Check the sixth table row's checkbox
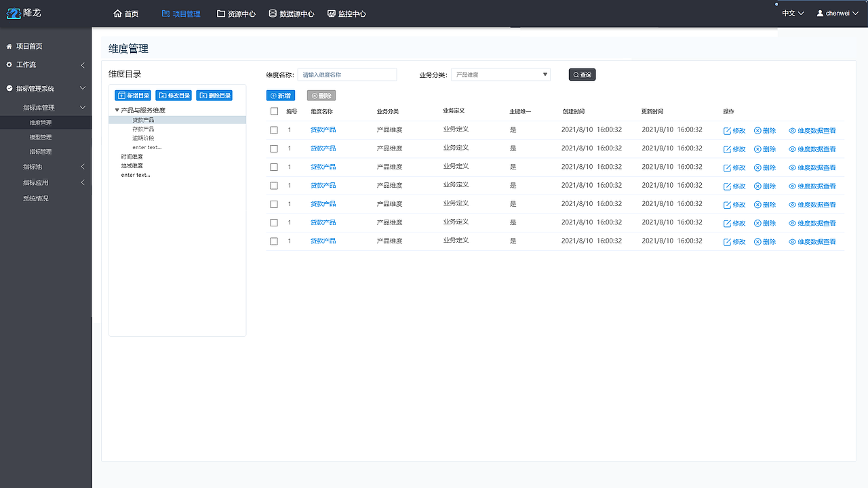 [274, 222]
